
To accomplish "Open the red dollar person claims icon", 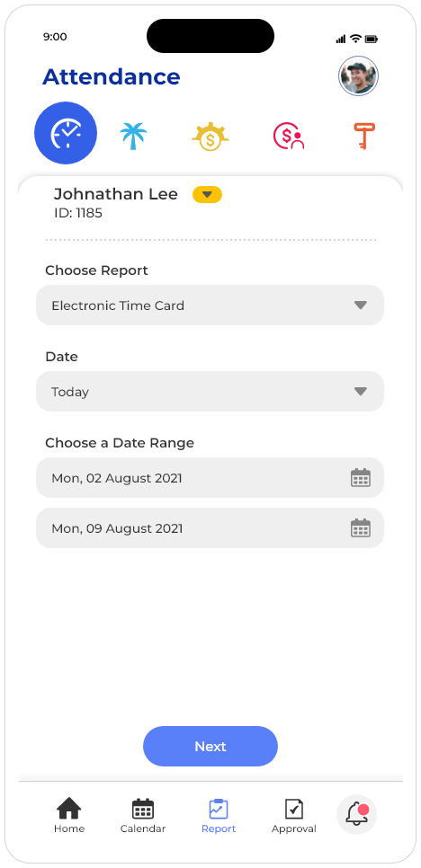I will pos(289,136).
